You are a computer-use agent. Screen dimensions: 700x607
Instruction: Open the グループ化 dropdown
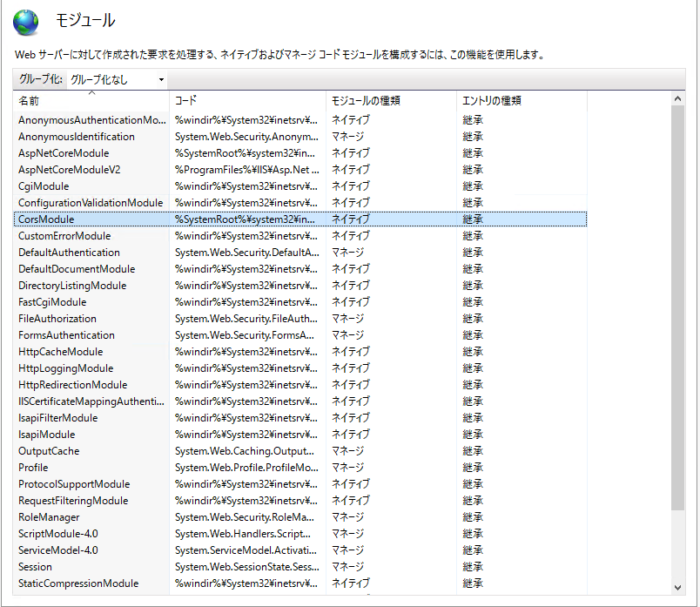point(117,79)
